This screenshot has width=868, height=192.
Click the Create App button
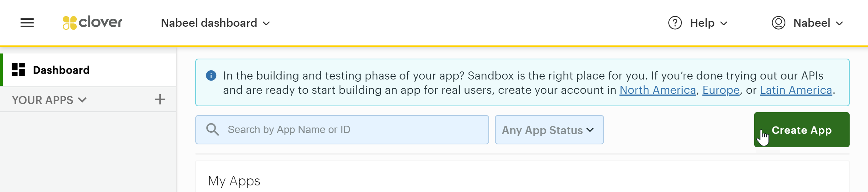pyautogui.click(x=802, y=130)
